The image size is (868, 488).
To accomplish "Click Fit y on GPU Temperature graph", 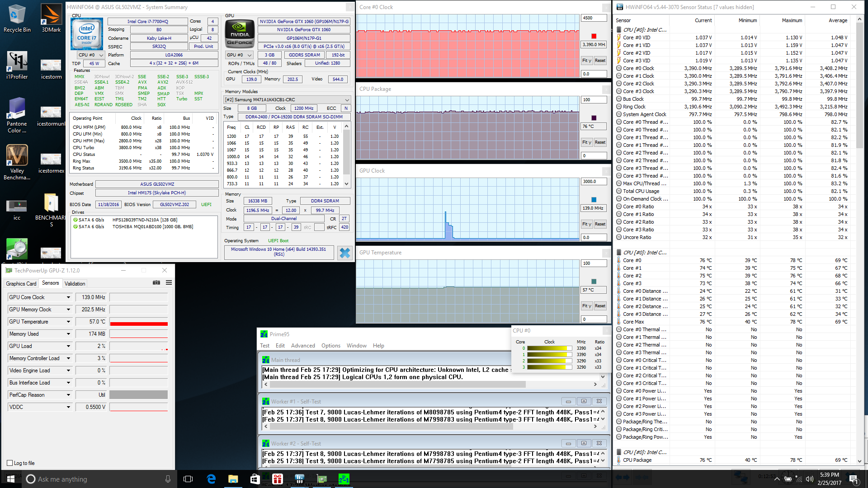I will (x=586, y=306).
